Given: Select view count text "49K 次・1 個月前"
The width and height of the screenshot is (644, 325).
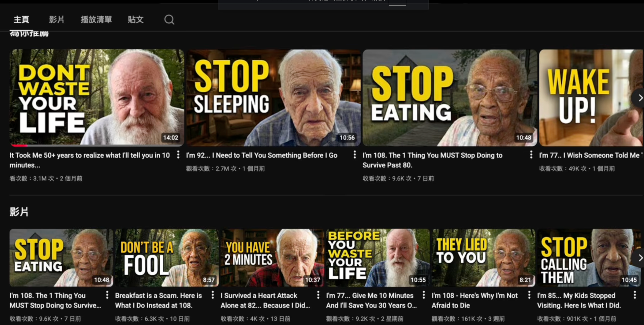Looking at the screenshot, I should click(x=592, y=169).
